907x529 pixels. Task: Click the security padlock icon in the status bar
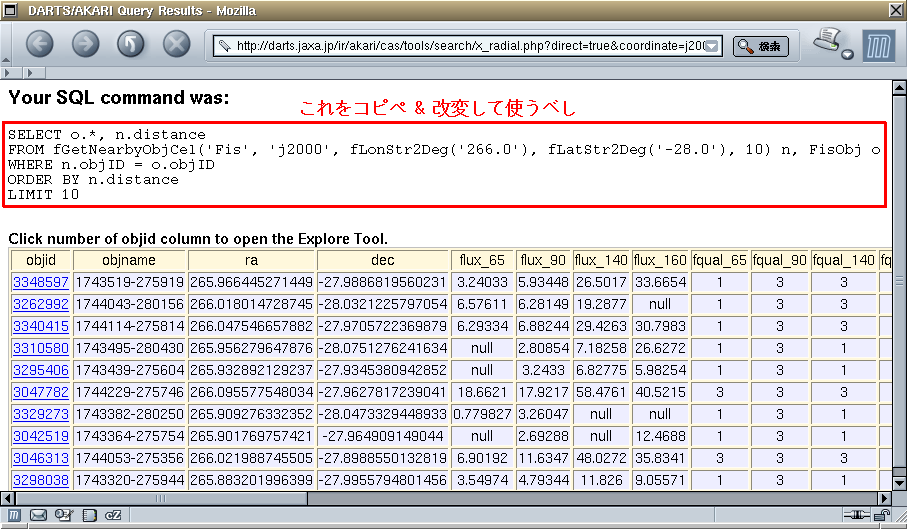click(882, 515)
